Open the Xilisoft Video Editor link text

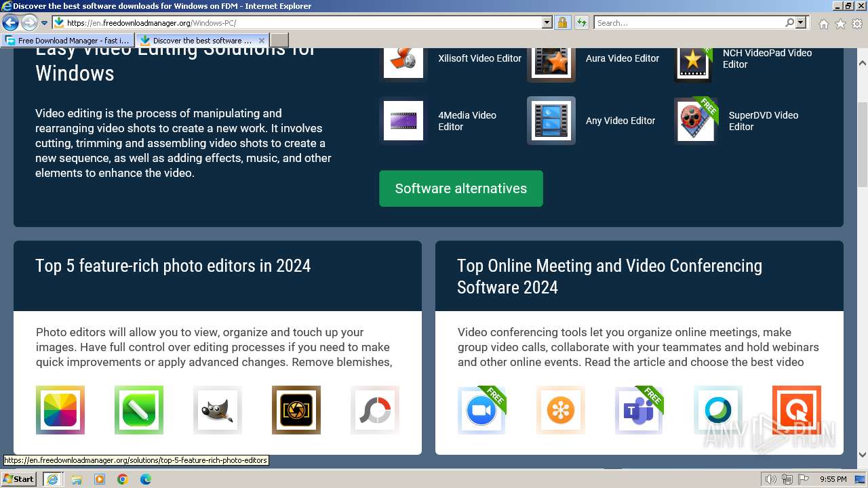coord(480,58)
